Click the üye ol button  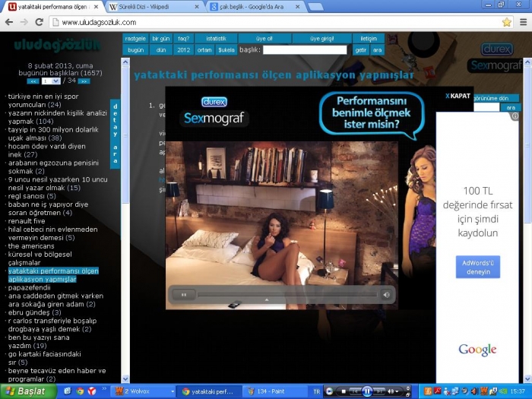click(x=264, y=39)
